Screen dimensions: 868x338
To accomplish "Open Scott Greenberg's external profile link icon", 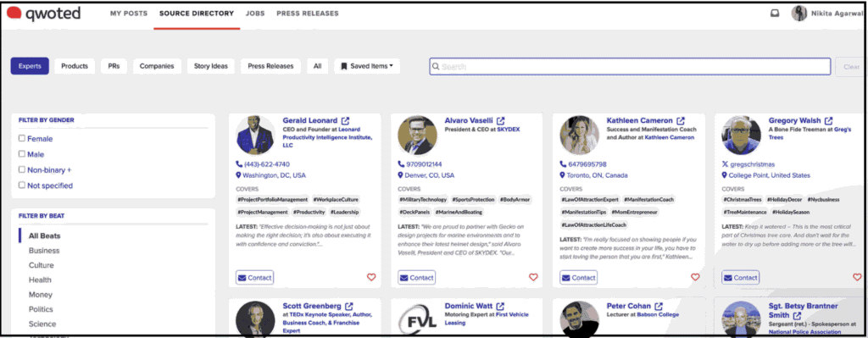I will tap(349, 306).
